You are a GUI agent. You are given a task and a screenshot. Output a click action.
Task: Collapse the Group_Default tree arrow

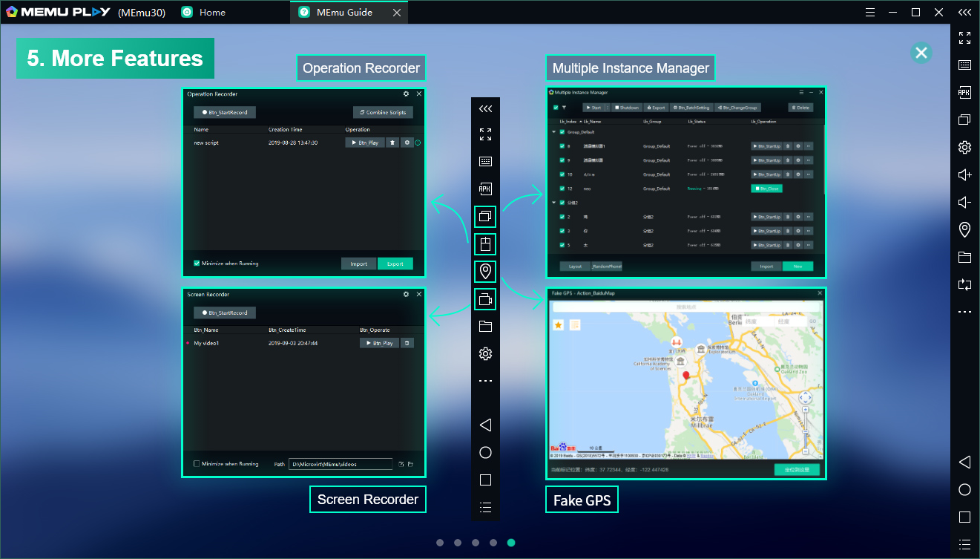tap(553, 132)
